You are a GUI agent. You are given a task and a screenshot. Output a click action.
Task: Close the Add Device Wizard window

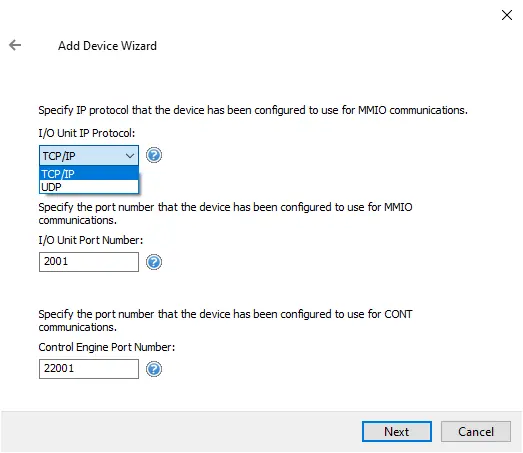click(x=507, y=15)
